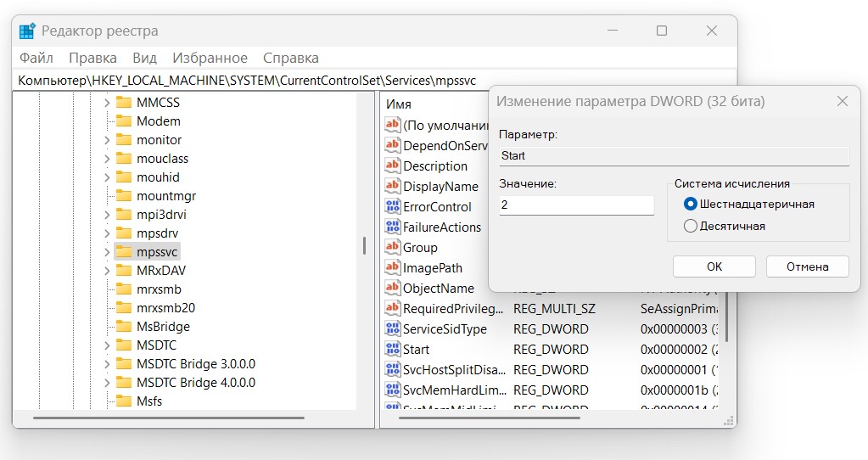The image size is (868, 460).
Task: Open the Файл menu
Action: [x=36, y=58]
